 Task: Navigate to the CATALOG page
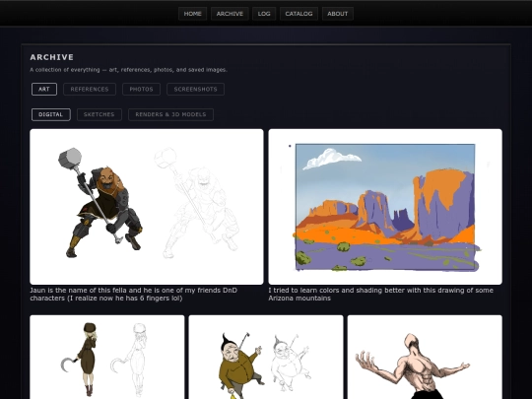coord(299,14)
